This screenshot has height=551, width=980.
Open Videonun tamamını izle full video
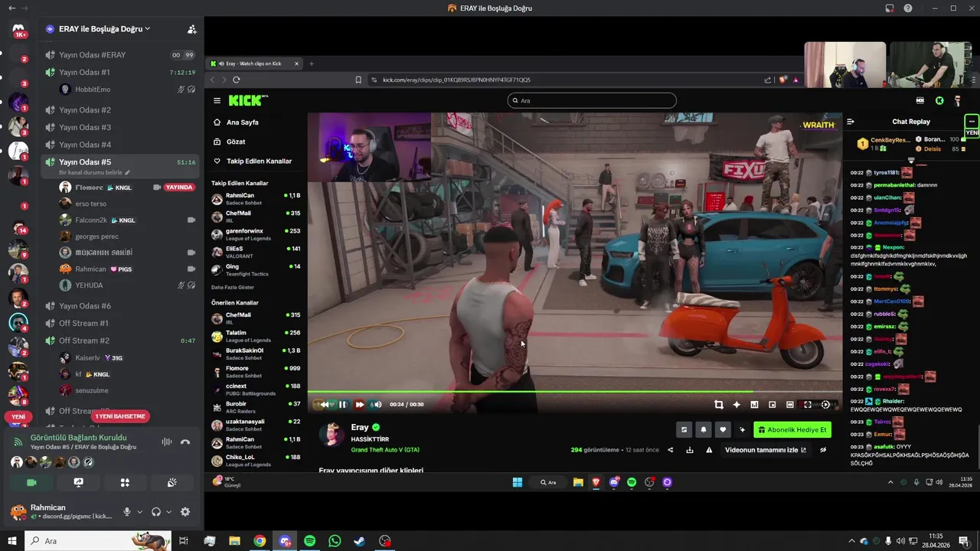point(766,450)
